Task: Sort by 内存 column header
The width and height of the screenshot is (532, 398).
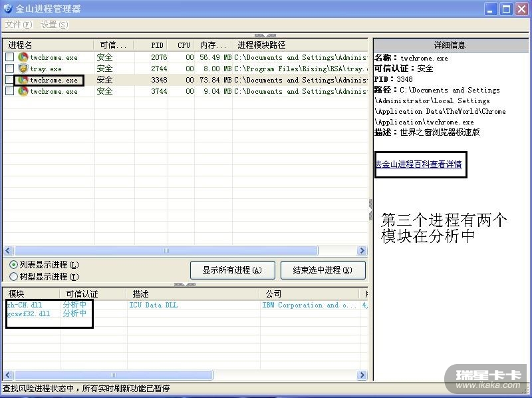Action: (213, 45)
